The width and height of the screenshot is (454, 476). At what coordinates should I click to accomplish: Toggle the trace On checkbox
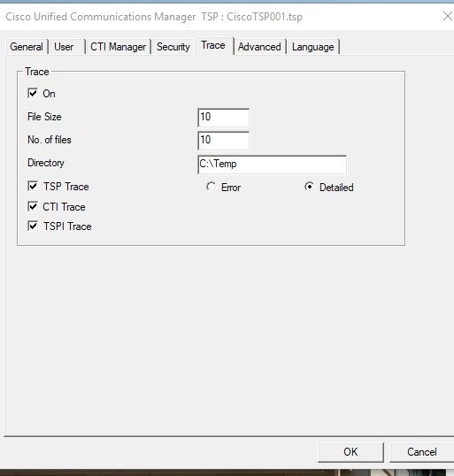click(33, 93)
